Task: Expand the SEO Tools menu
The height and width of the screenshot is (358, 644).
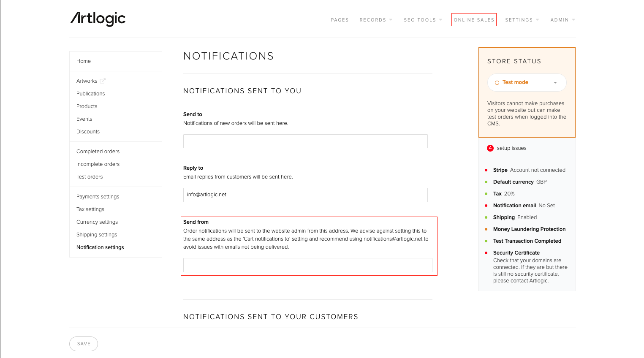Action: pos(423,20)
